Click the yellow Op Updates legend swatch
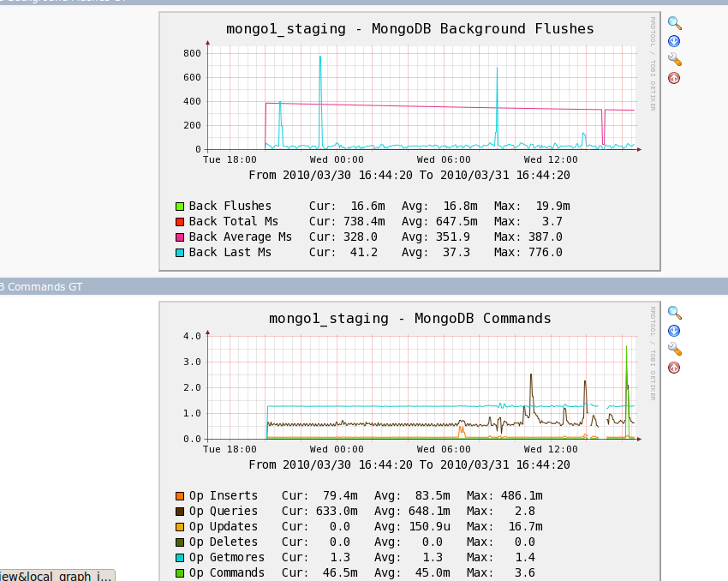 click(x=180, y=527)
